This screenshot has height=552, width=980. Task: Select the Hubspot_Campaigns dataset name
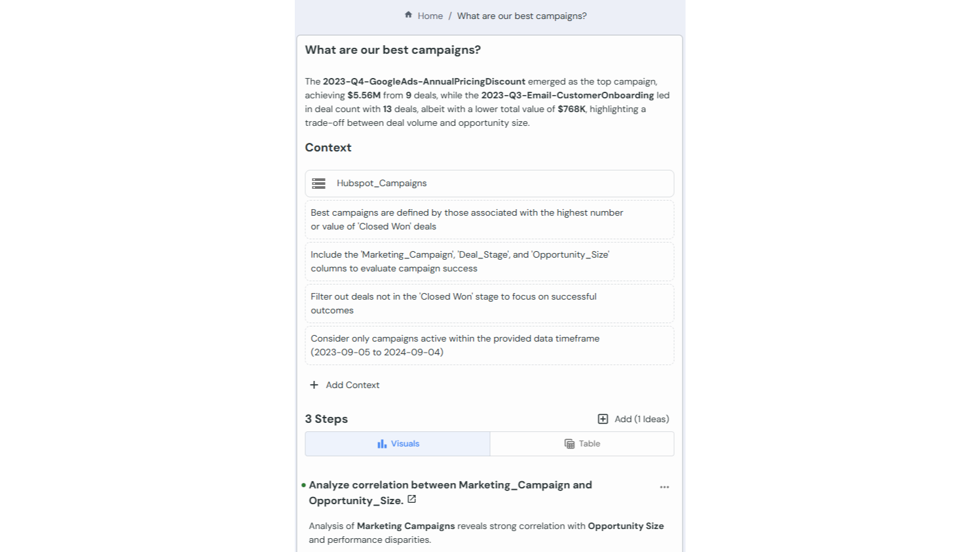click(x=381, y=184)
